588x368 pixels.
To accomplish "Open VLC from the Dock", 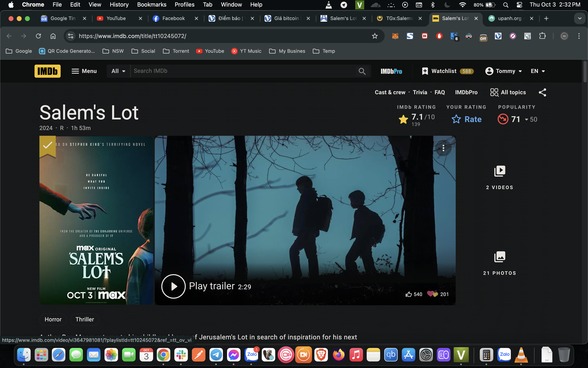I will pos(521,355).
